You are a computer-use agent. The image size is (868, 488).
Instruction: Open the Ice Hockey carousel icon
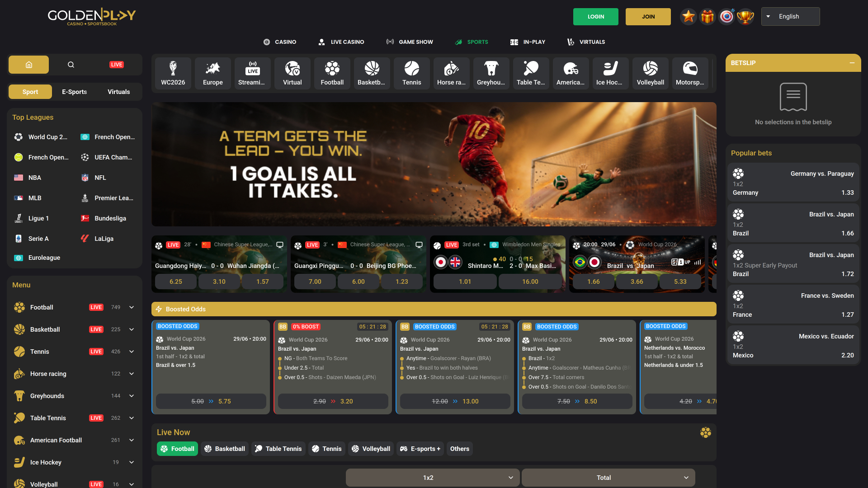click(611, 73)
